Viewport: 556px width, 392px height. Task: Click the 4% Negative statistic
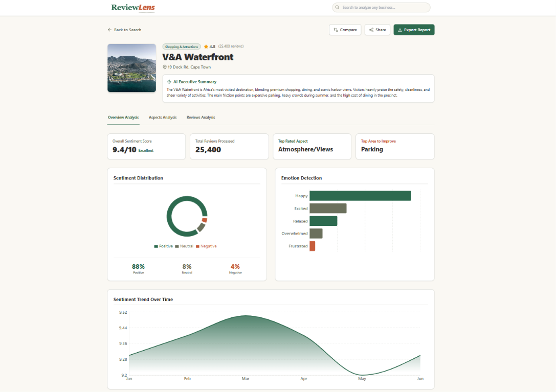(235, 269)
